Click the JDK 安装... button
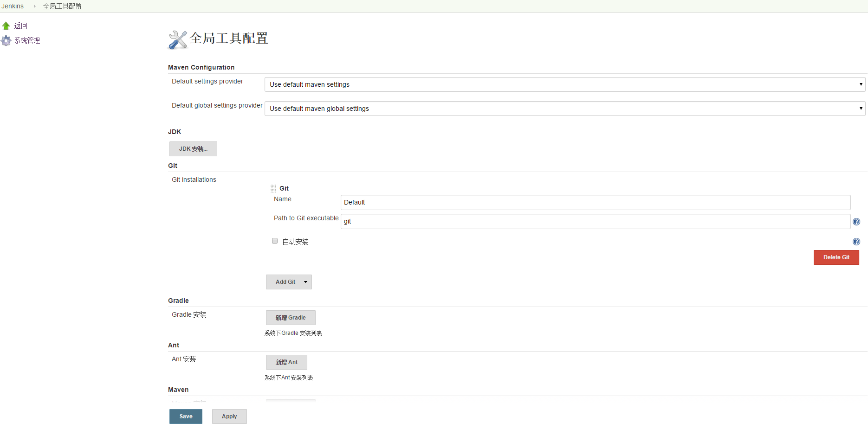This screenshot has width=868, height=429. coord(193,149)
